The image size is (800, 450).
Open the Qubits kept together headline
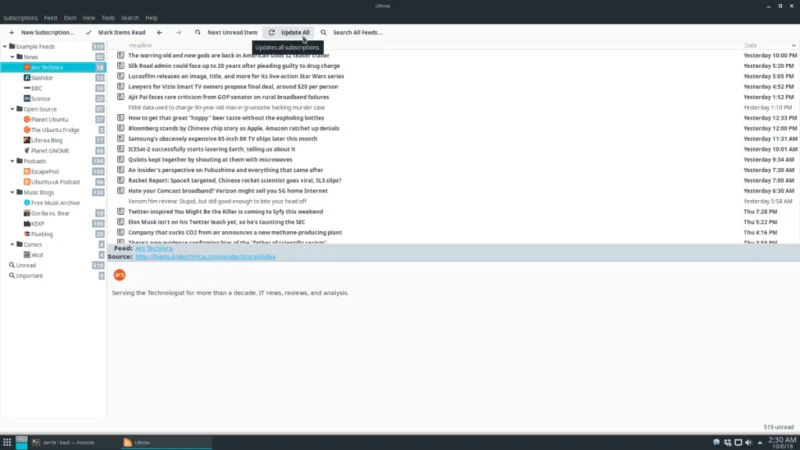pyautogui.click(x=210, y=159)
